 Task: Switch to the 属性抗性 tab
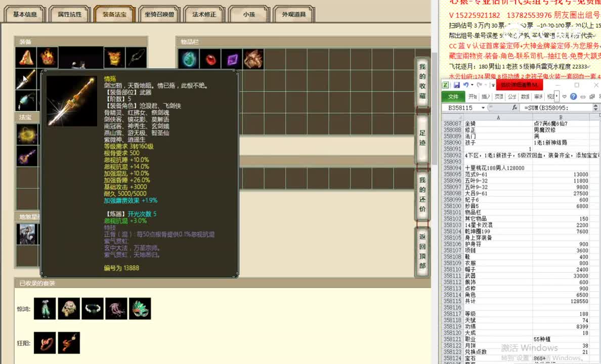pyautogui.click(x=69, y=14)
